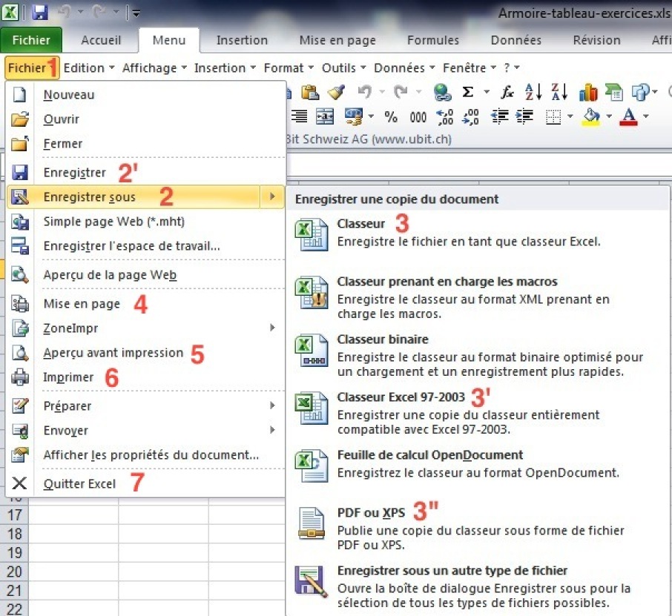672x616 pixels.
Task: Choose Fermer in the Fichier menu
Action: pos(145,144)
